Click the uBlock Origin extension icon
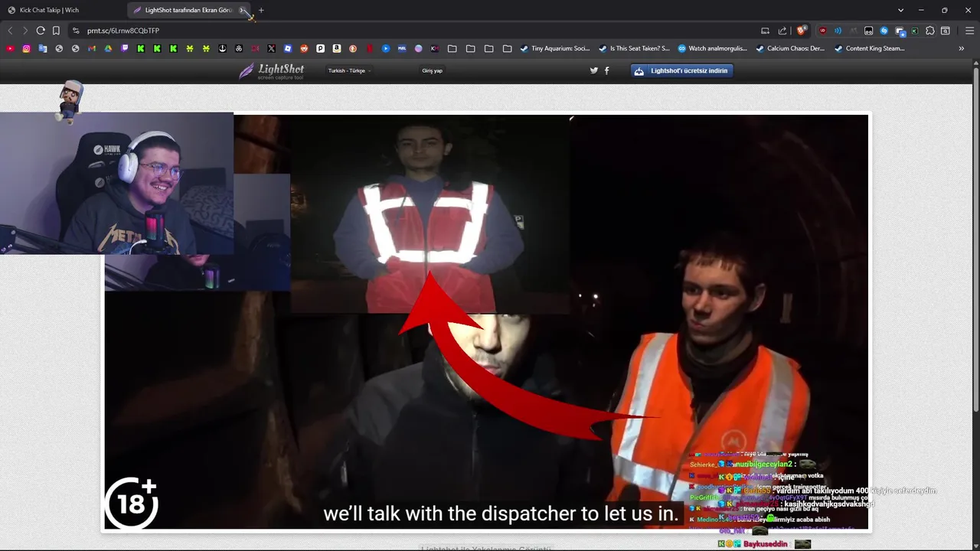 [x=823, y=31]
